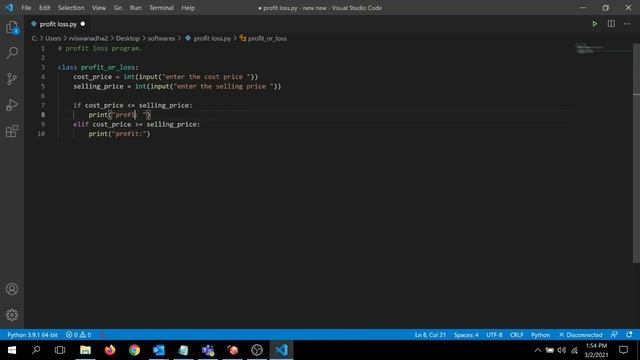Screen dimensions: 640x360
Task: Open Task View on the taskbar
Action: 60,350
